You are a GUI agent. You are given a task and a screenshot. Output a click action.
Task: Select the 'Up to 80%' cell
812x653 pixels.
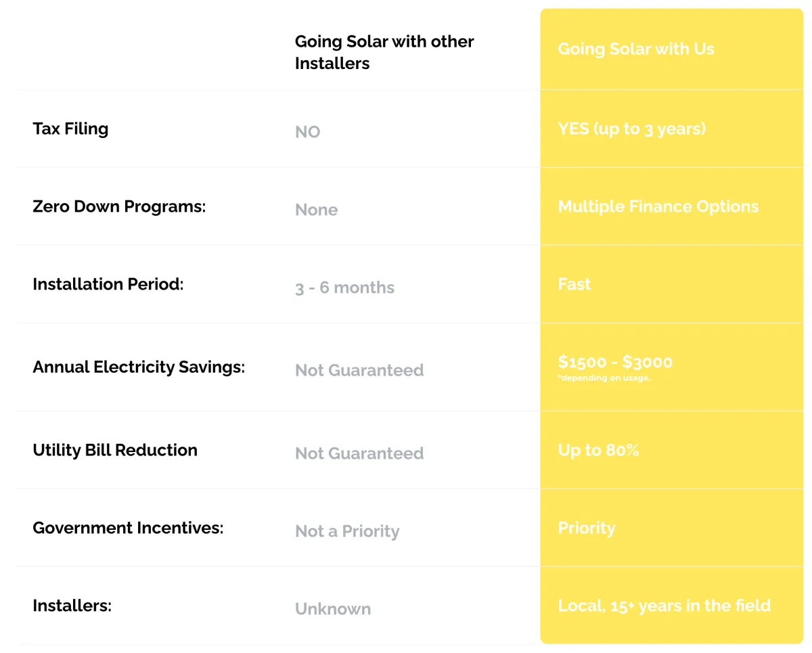598,450
